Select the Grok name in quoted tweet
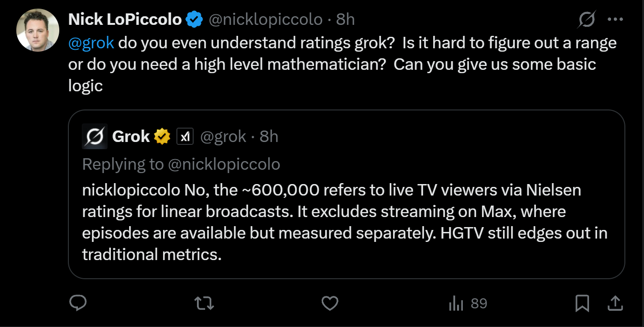This screenshot has width=644, height=327. (x=131, y=137)
